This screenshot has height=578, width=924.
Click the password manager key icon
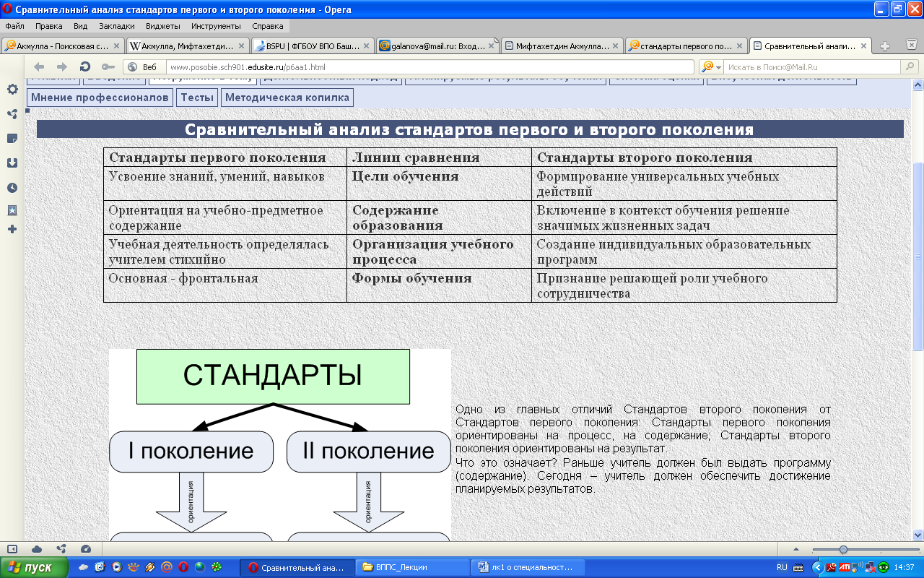(x=108, y=66)
